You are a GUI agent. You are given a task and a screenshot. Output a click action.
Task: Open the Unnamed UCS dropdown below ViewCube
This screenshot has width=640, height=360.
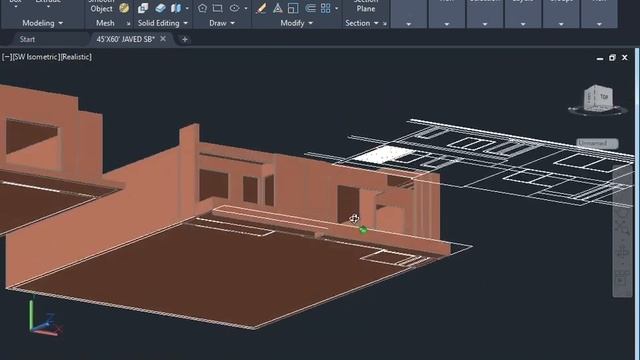597,143
